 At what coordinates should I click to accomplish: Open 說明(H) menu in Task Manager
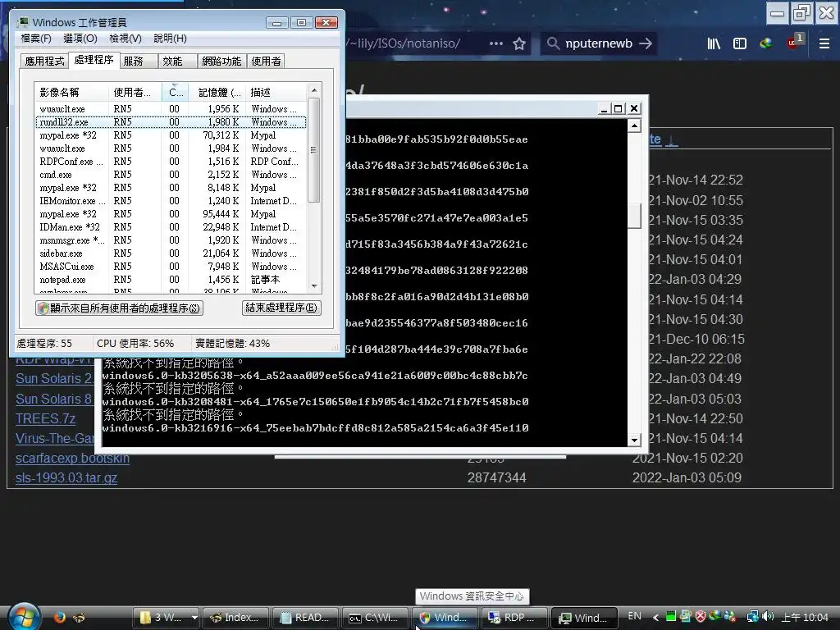(x=170, y=39)
